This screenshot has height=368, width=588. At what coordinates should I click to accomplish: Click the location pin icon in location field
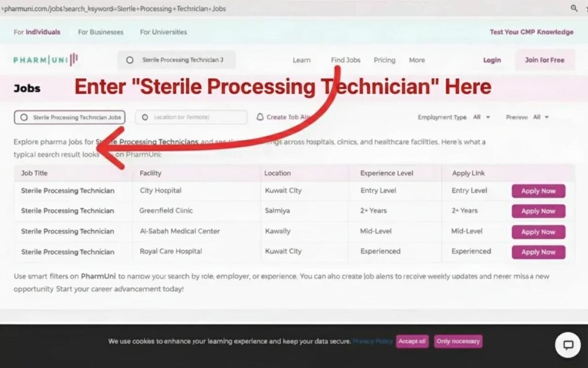145,117
